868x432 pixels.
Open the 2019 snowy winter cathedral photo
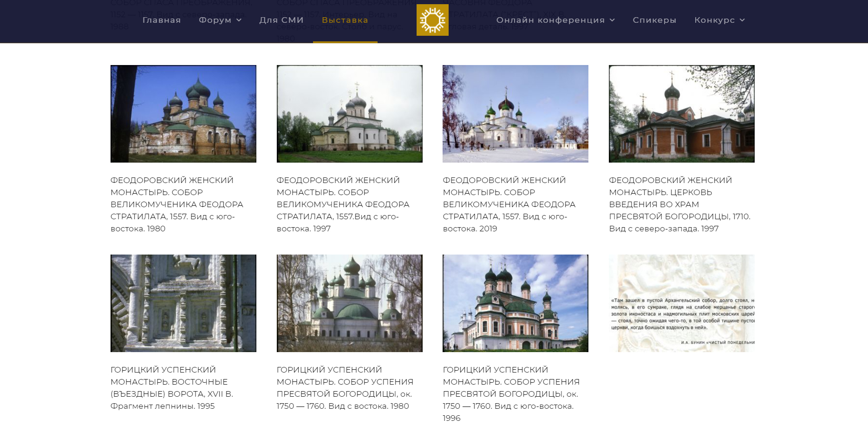(x=515, y=114)
